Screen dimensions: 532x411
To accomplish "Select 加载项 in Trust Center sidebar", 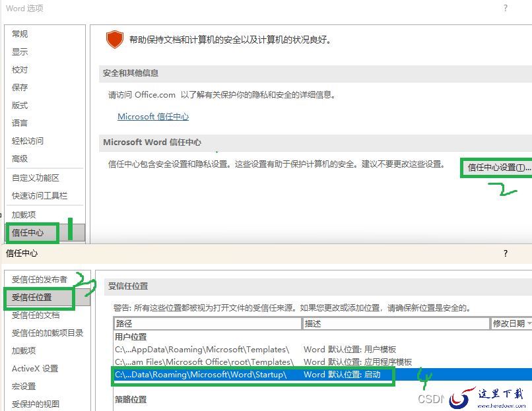I will (x=23, y=351).
